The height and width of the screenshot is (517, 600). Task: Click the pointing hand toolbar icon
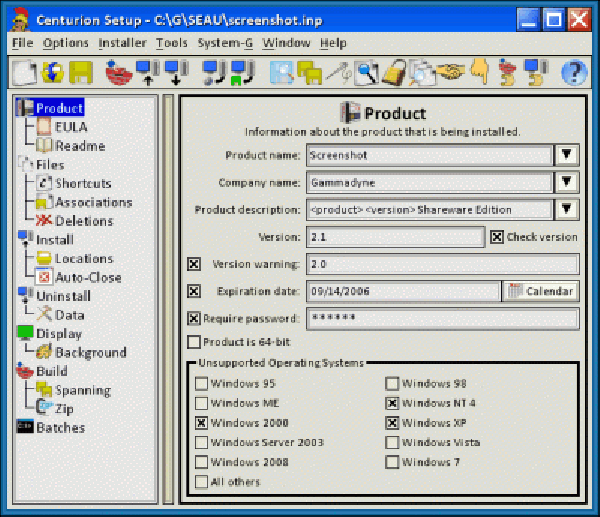coord(480,73)
